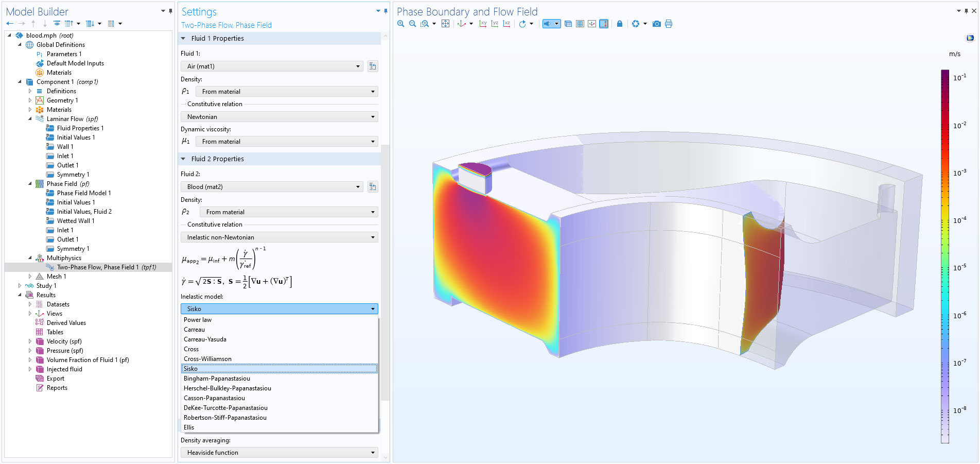Choose Carreau-Yasuda from the inelastic model list
980x464 pixels.
coord(205,339)
